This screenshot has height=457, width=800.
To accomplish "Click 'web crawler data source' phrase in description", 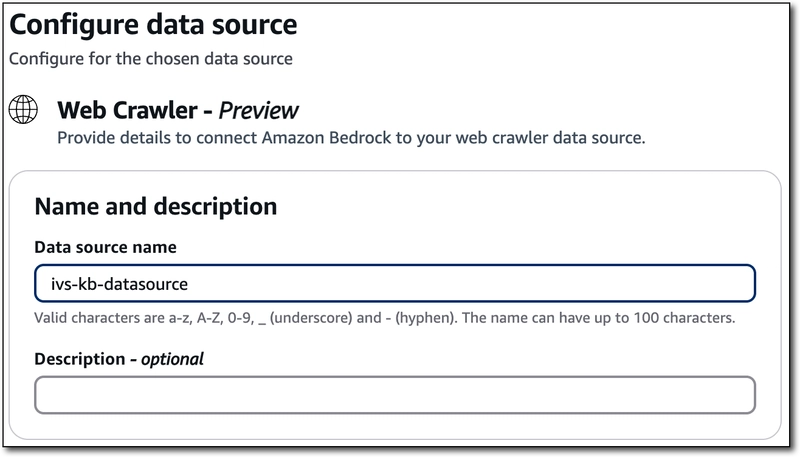I will click(x=550, y=138).
